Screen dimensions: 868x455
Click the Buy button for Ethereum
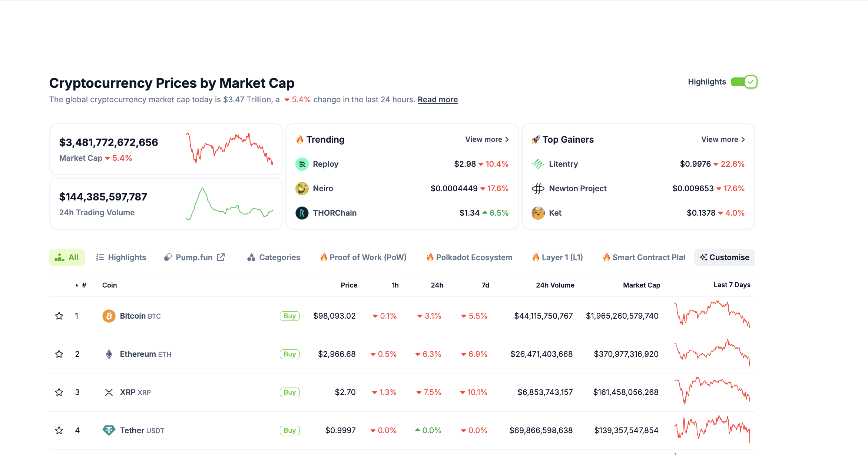pos(289,354)
